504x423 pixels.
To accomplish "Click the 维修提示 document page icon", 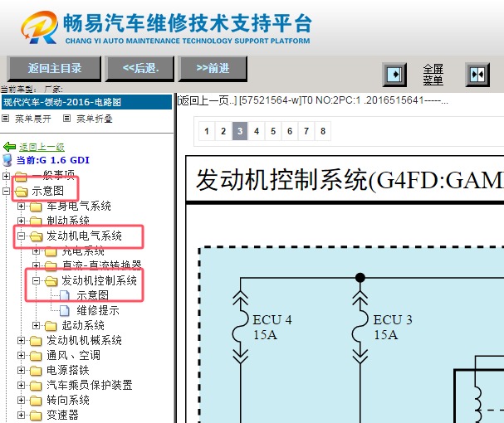I will tap(65, 310).
